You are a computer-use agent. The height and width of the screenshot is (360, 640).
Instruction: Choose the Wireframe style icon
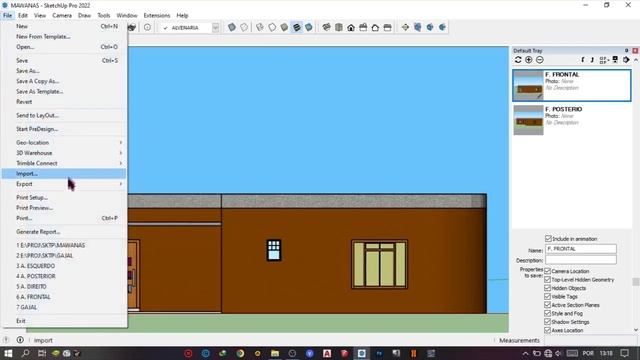[260, 27]
